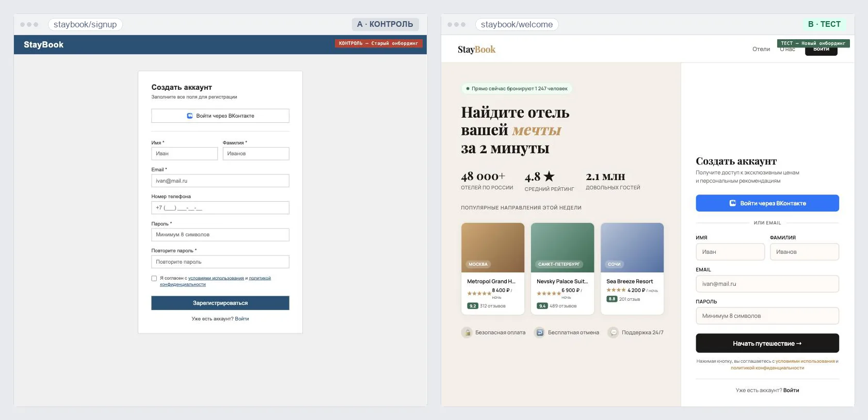Click the 'Прямо сейчас бронируют 1 247 человек' pill
The image size is (868, 420).
517,89
